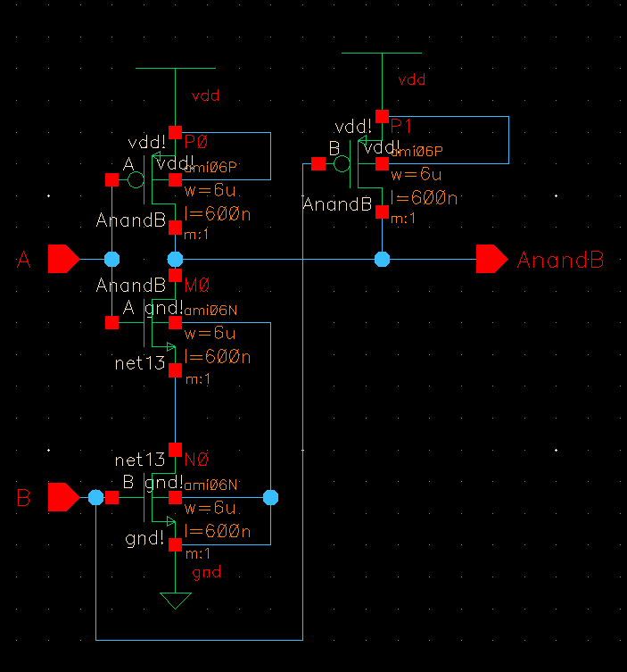
Task: Click 'm:1' multiplier label of N0
Action: (x=197, y=554)
